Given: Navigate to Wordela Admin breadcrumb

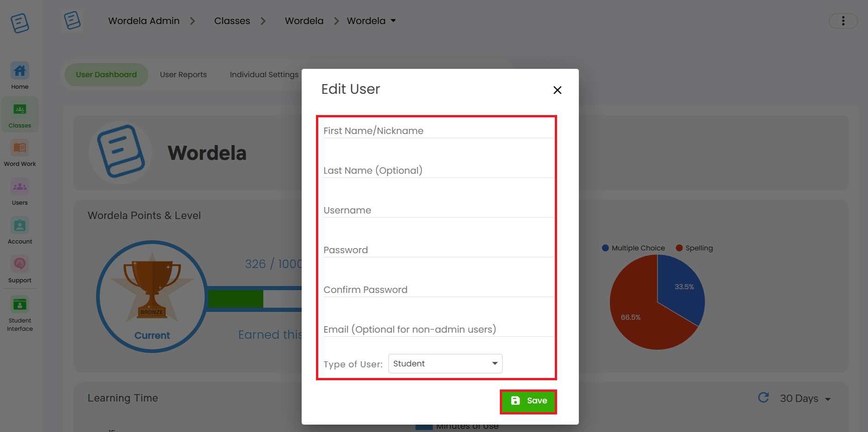Looking at the screenshot, I should 144,21.
